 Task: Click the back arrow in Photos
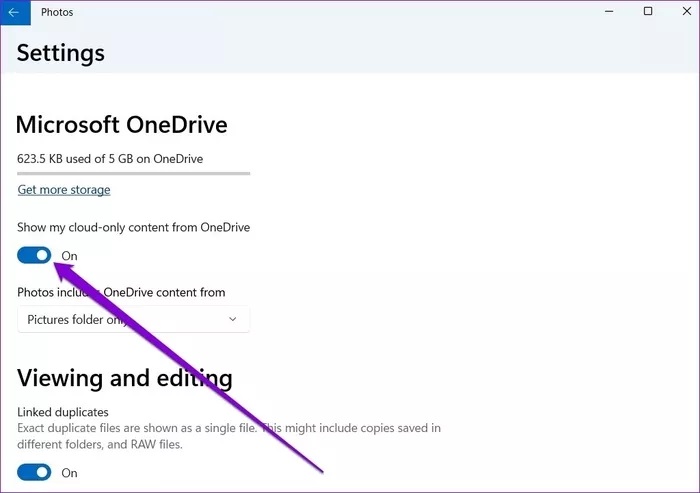[x=13, y=12]
